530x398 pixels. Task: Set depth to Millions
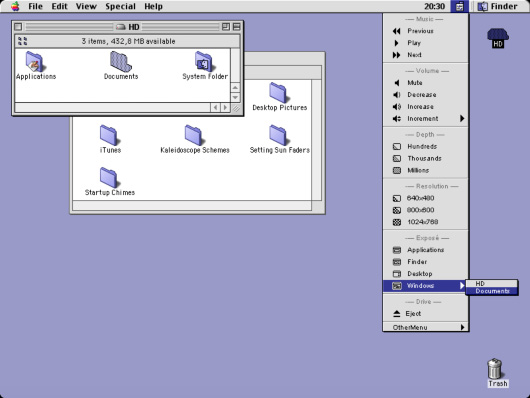click(426, 170)
